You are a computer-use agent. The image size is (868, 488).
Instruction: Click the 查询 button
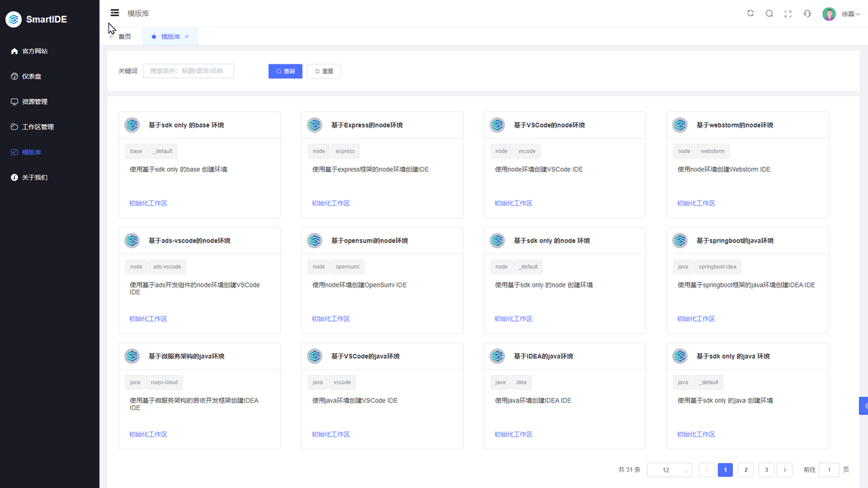[x=285, y=71]
